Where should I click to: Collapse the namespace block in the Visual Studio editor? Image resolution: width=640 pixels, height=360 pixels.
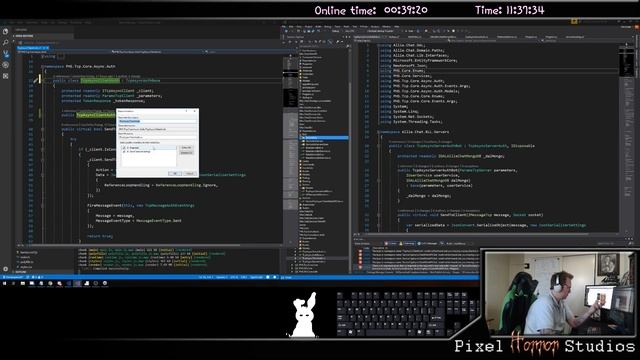378,132
